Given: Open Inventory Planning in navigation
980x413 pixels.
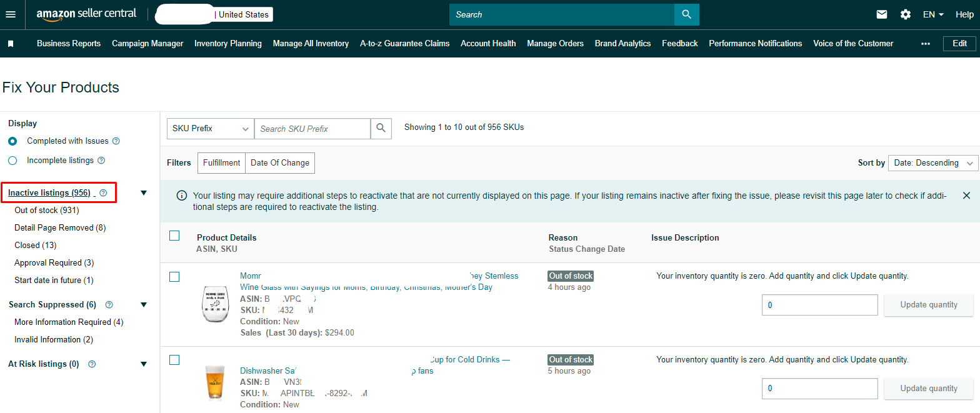Looking at the screenshot, I should [228, 44].
